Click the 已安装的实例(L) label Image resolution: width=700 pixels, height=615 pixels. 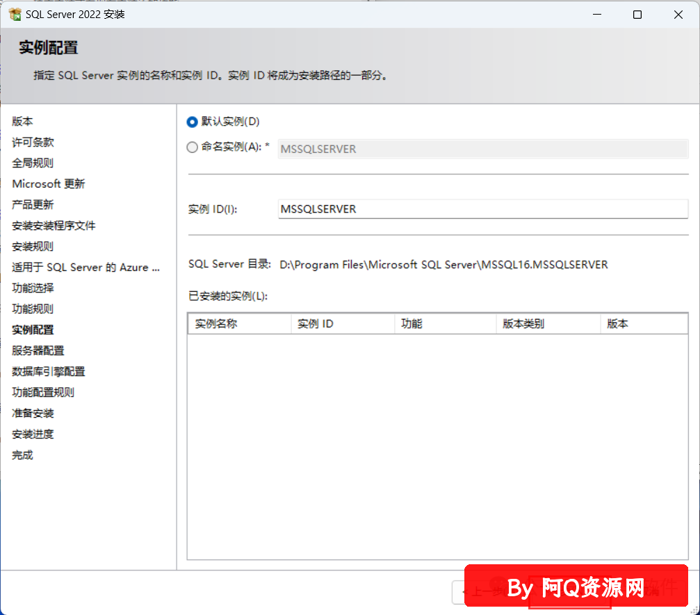coord(228,296)
